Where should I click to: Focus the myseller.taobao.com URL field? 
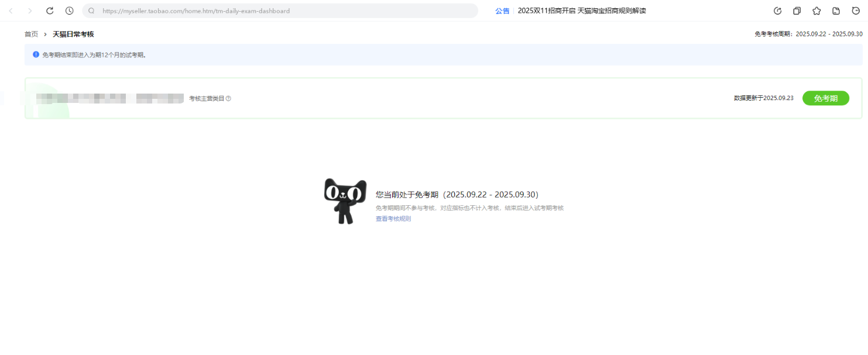[281, 11]
